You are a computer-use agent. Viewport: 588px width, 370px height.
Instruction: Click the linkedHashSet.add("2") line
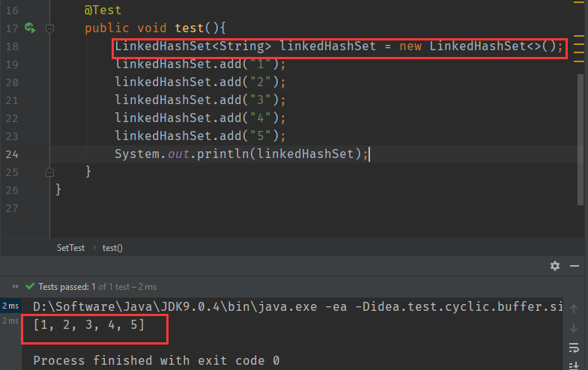tap(200, 82)
